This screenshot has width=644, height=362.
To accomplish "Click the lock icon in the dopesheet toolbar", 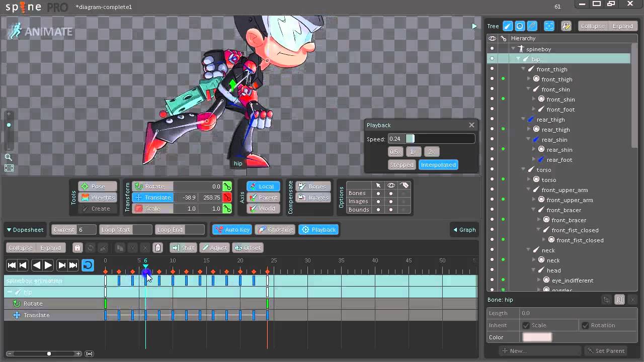I will click(77, 248).
